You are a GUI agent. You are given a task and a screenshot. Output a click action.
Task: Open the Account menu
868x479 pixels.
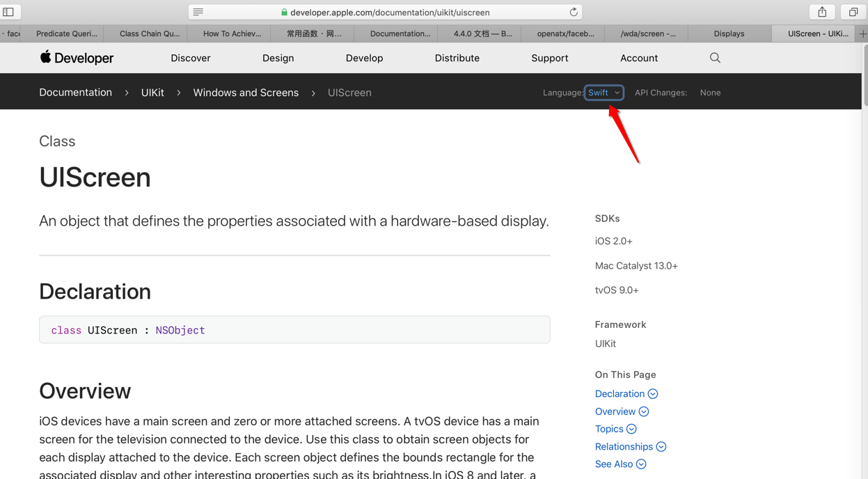[639, 58]
